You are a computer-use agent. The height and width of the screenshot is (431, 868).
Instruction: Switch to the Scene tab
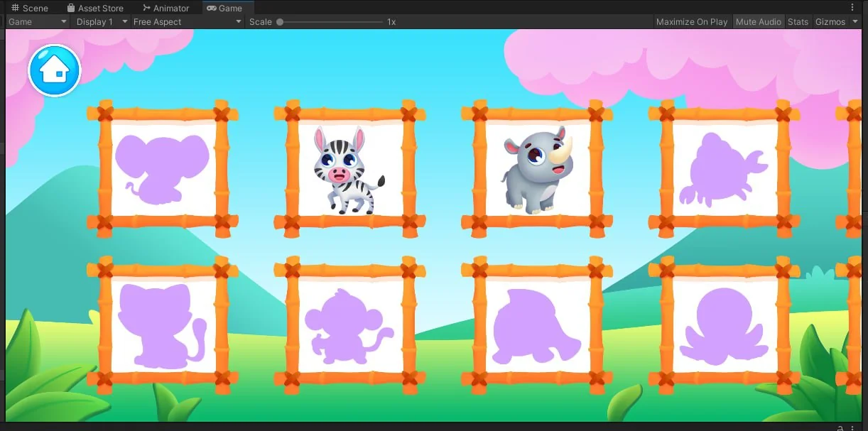30,8
